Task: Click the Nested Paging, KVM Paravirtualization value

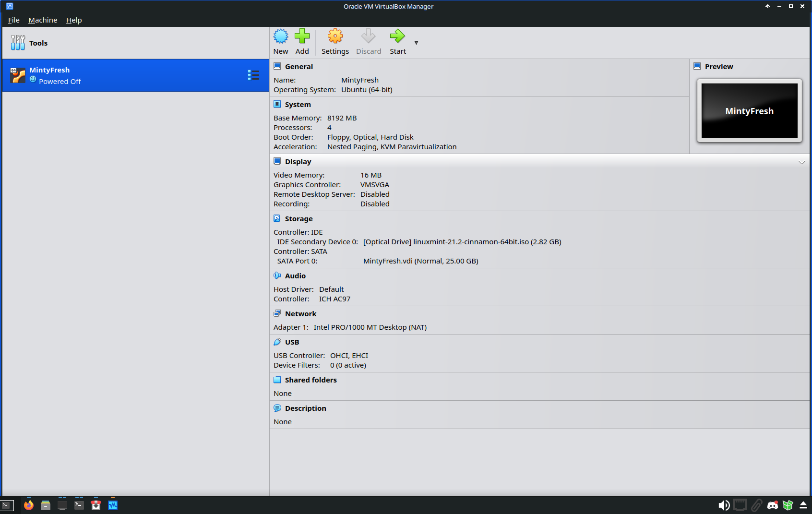Action: coord(392,147)
